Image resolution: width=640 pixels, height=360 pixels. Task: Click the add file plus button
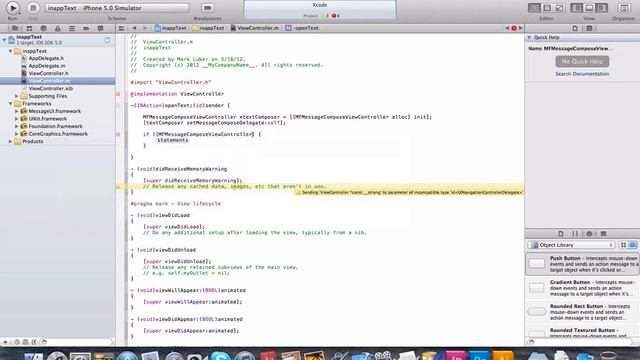coord(5,342)
